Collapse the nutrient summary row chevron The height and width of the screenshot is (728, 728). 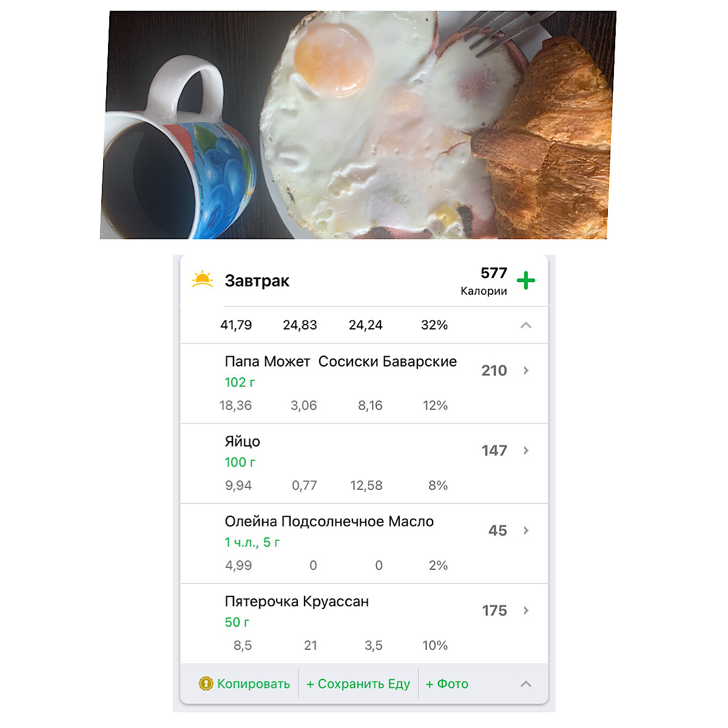point(526,325)
